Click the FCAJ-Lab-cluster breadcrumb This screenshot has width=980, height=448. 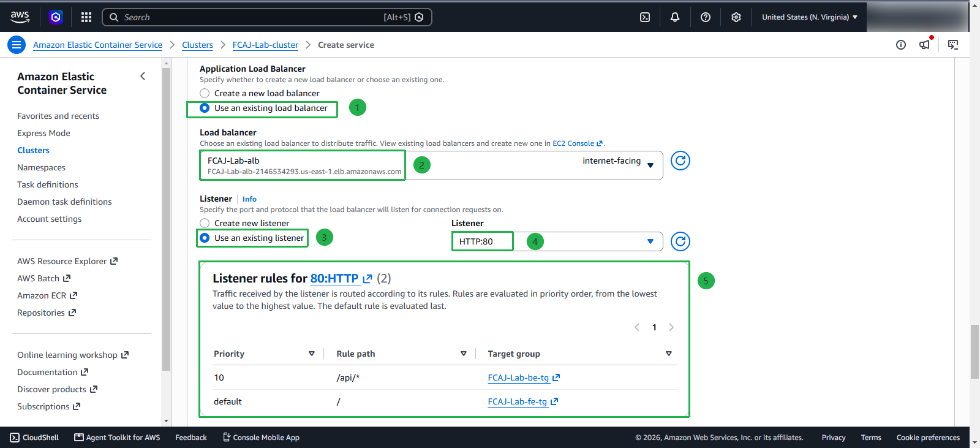coord(265,45)
